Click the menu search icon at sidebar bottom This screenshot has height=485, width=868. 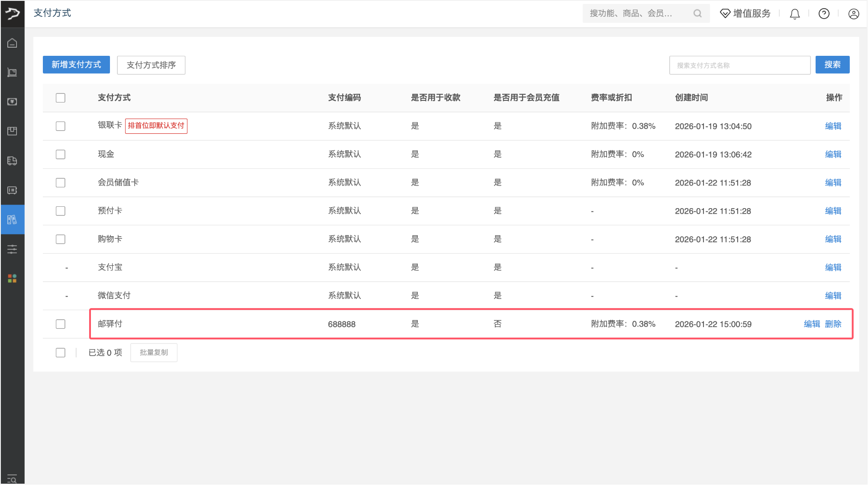(12, 479)
